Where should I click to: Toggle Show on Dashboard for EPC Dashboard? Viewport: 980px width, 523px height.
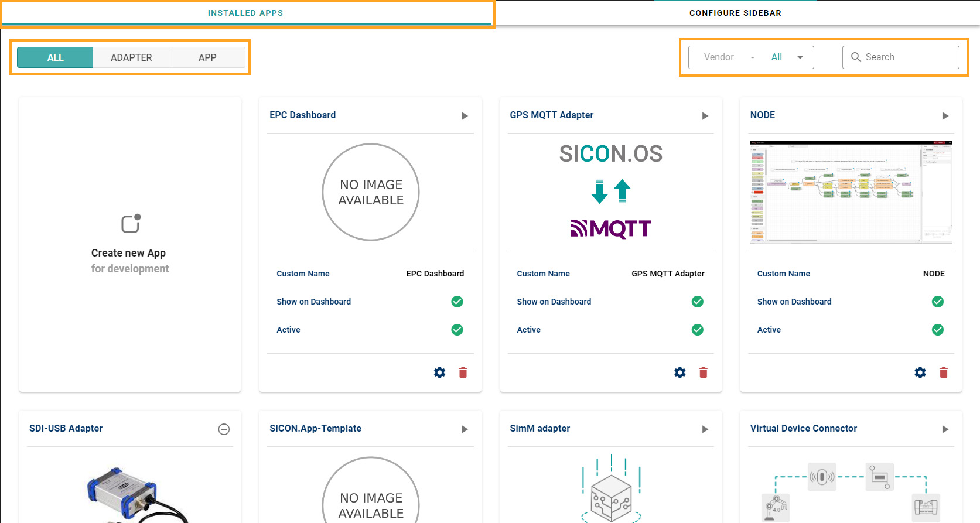click(x=457, y=302)
